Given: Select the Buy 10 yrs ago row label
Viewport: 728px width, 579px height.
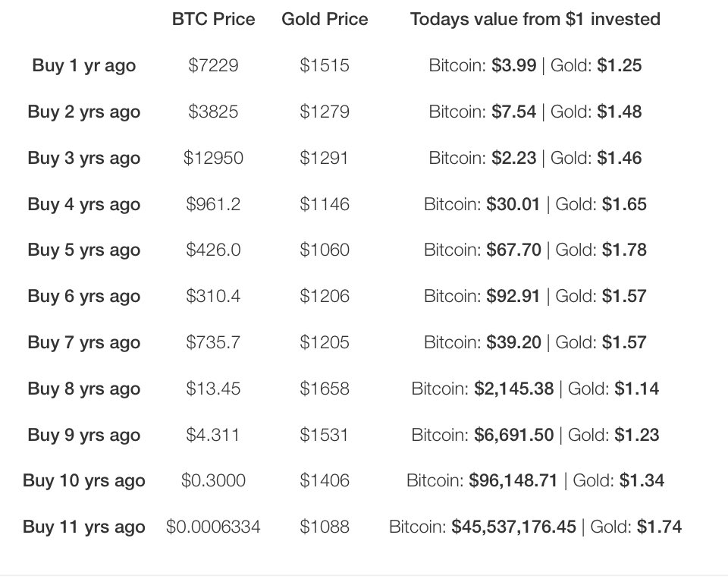Looking at the screenshot, I should 84,480.
